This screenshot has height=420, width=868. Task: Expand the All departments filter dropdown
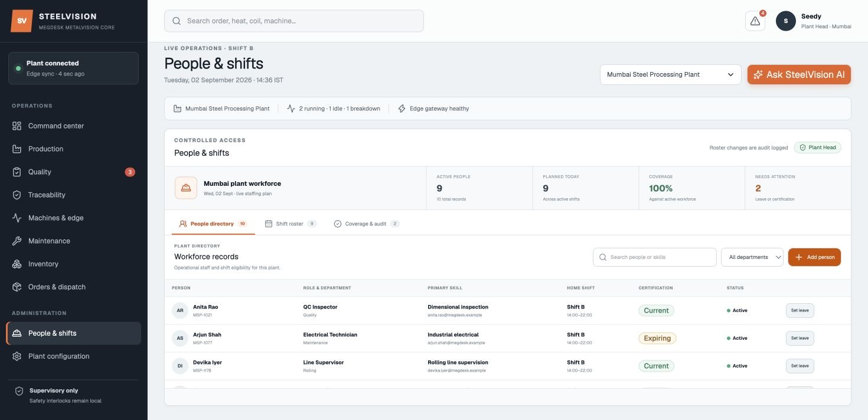[752, 257]
